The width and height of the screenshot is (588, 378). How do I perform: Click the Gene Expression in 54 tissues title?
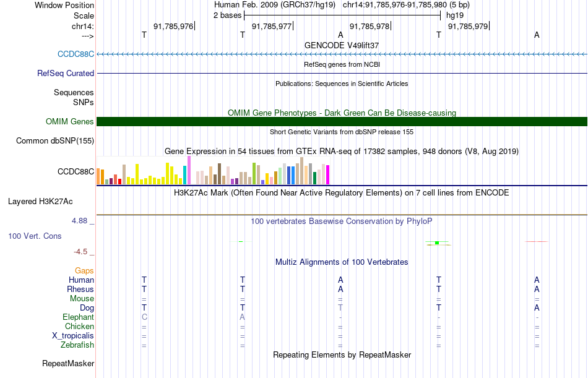pos(342,151)
